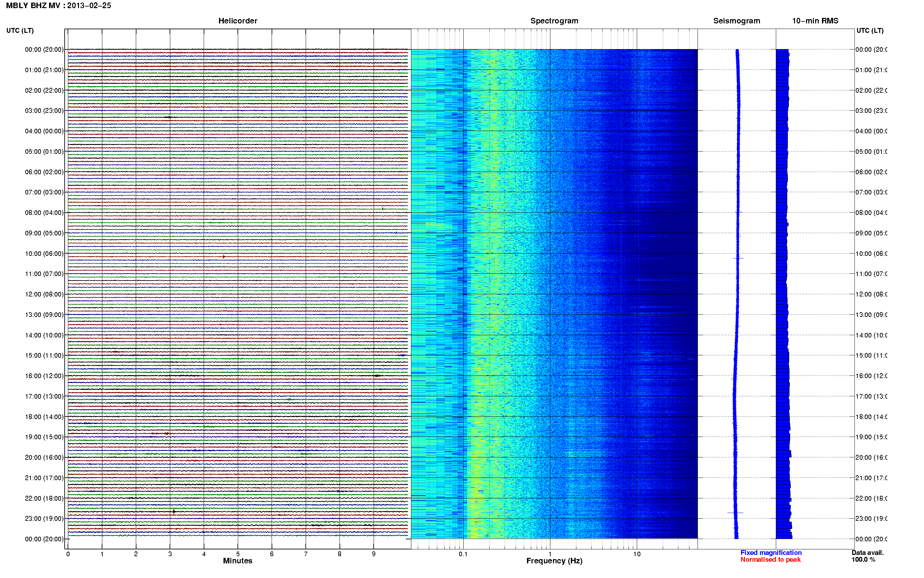Click the 12:00 (08:00) helicorder time label
The width and height of the screenshot is (924, 578).
[44, 294]
